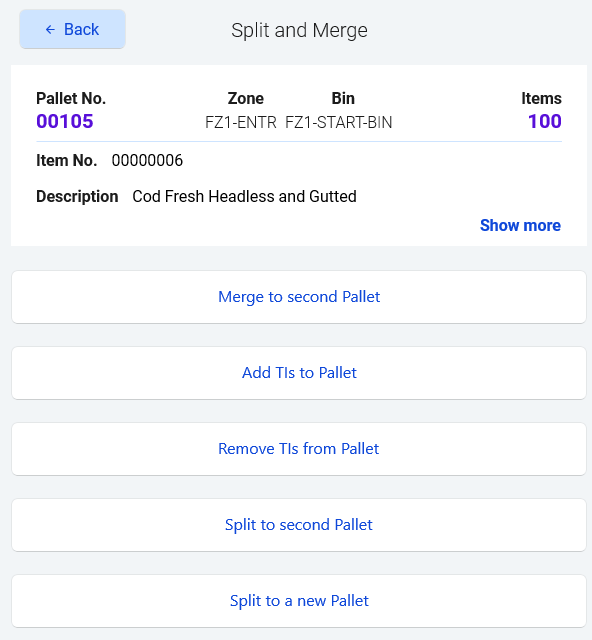Click the left arrow icon in Back
592x640 pixels.
coord(50,29)
